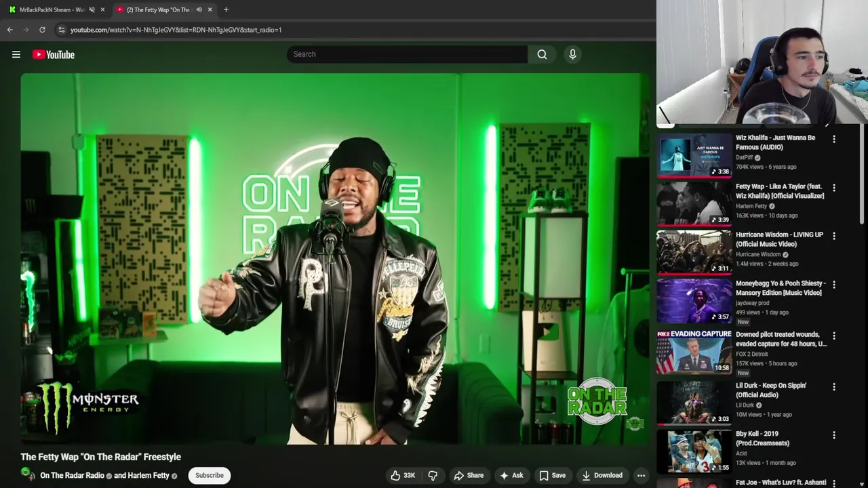Image resolution: width=868 pixels, height=488 pixels.
Task: Click the magnifier search button
Action: coord(542,54)
